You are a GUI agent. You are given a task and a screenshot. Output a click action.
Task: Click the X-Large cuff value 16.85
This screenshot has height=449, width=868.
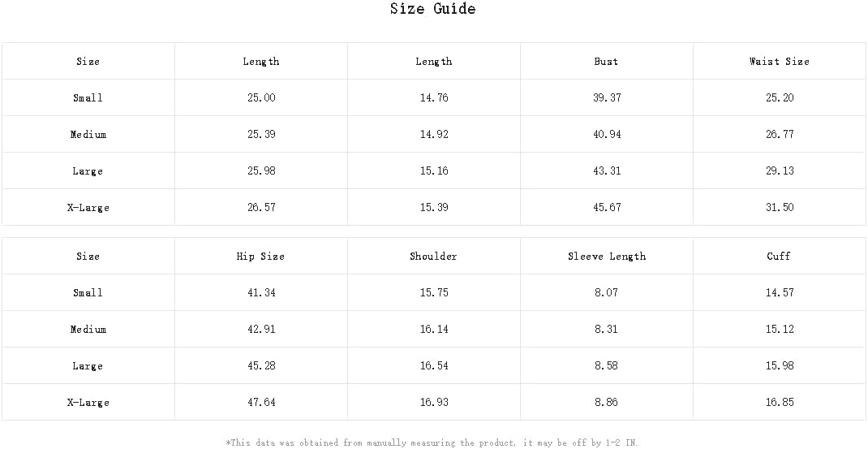coord(779,403)
